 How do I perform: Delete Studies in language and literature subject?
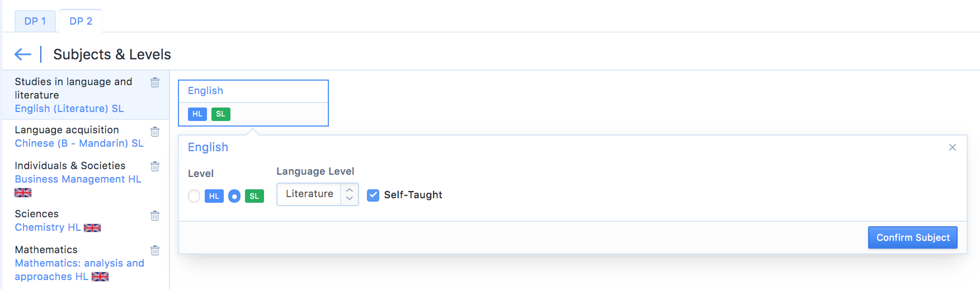tap(155, 82)
